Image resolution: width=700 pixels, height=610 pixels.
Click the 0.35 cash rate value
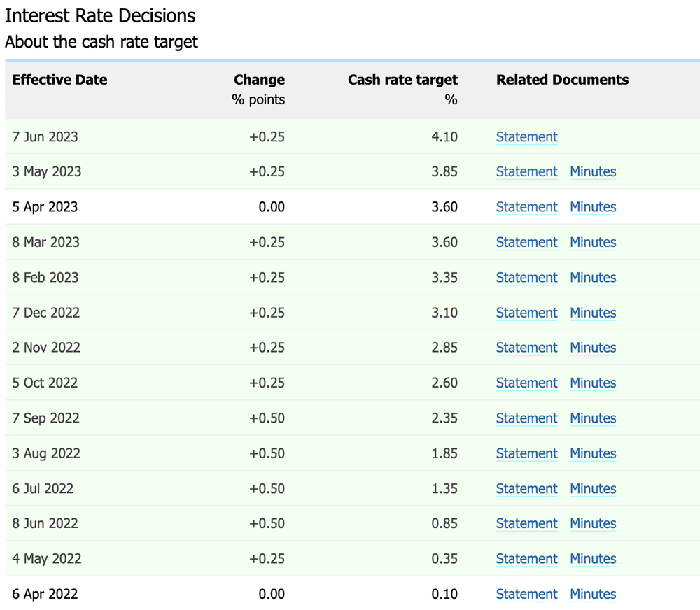(444, 559)
